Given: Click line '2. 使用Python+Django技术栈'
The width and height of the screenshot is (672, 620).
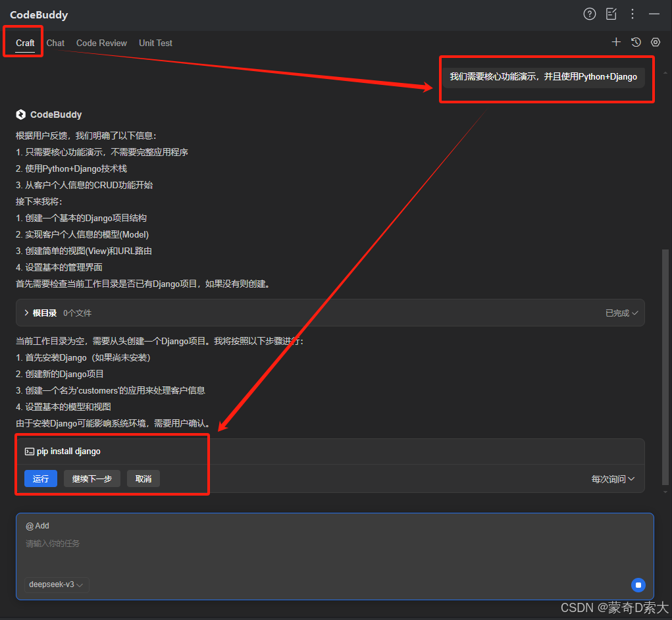Looking at the screenshot, I should 71,168.
